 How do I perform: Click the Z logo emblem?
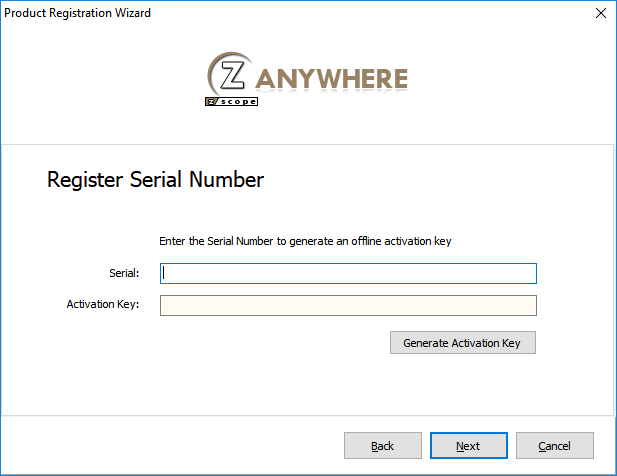[230, 74]
